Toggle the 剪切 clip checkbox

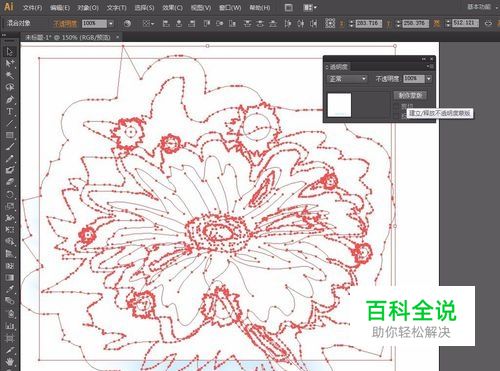point(396,106)
